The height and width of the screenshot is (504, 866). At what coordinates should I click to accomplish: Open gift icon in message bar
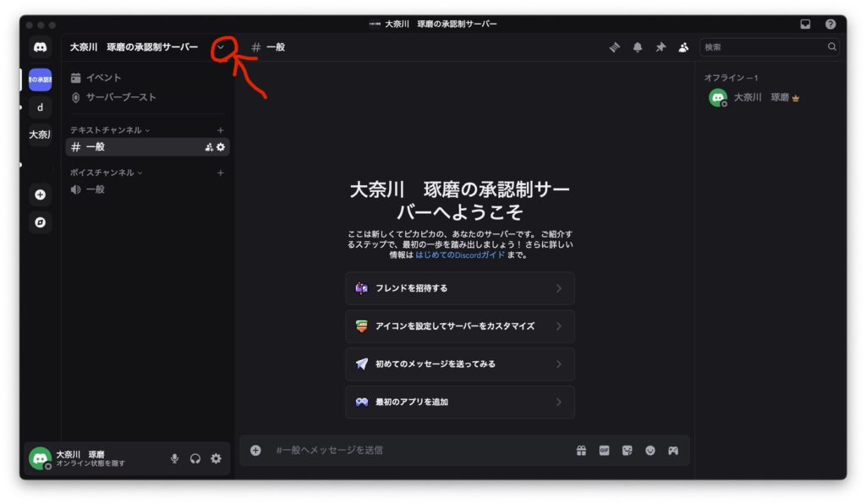[x=581, y=451]
